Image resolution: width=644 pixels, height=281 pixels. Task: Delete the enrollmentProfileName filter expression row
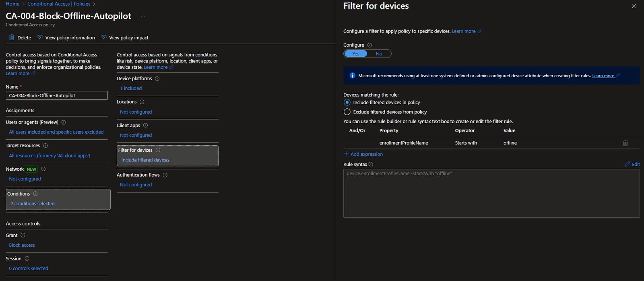pos(625,143)
